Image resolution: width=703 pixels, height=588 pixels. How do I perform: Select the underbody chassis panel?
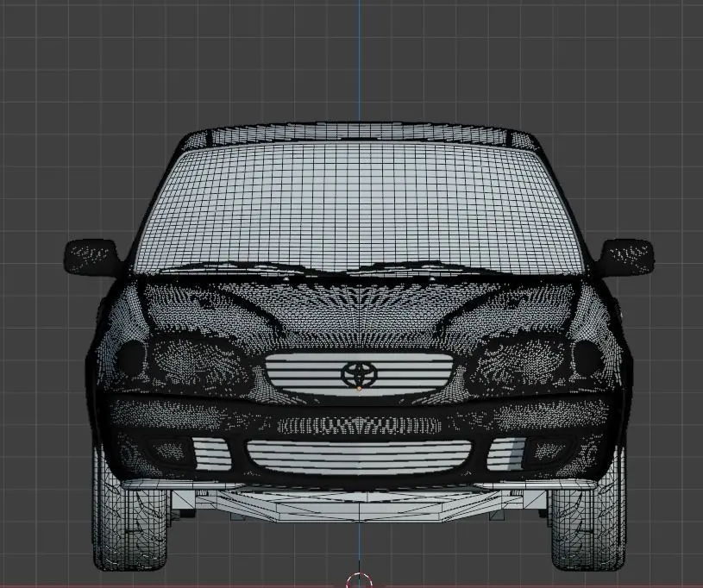359,505
